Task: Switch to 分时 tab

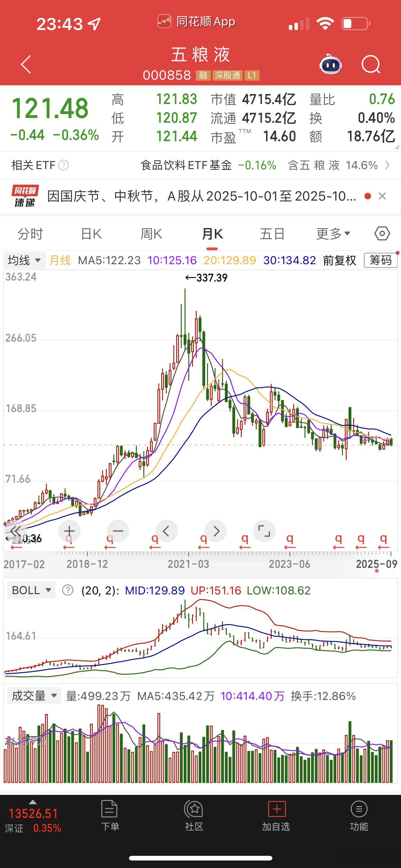Action: [x=30, y=233]
